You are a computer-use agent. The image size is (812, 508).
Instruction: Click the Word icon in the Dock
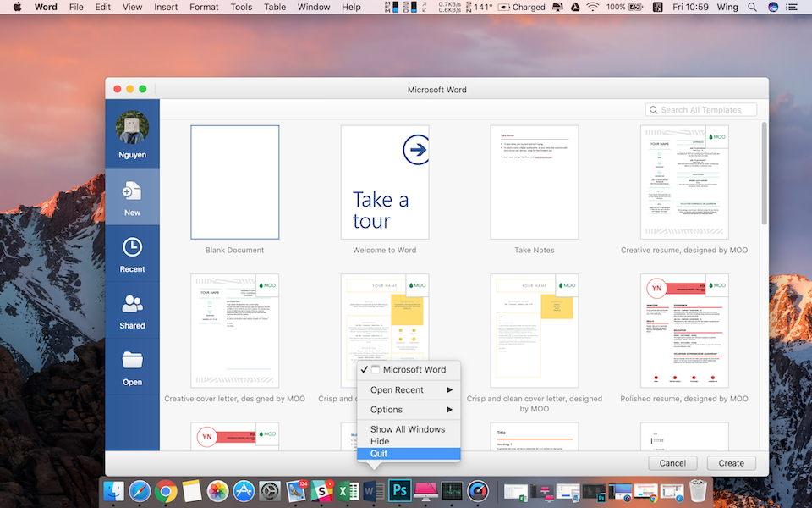(x=373, y=490)
